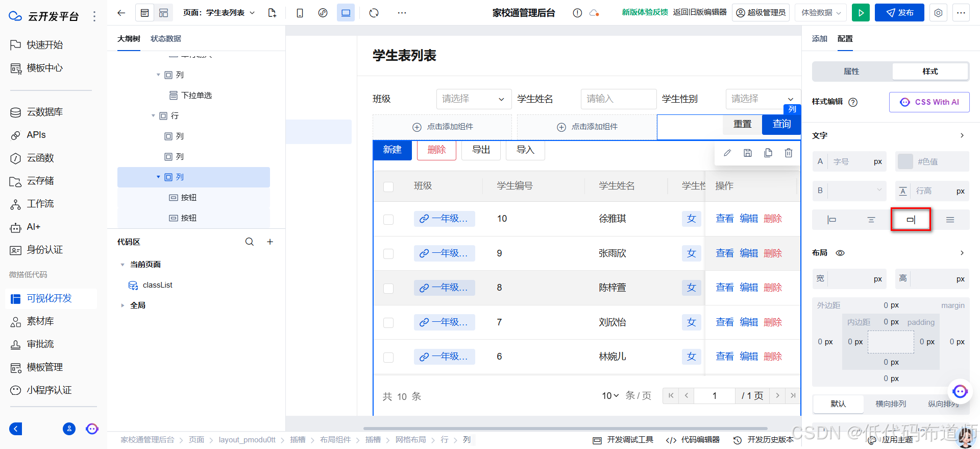Open the page size 10 dropdown
The width and height of the screenshot is (980, 449).
tap(610, 396)
